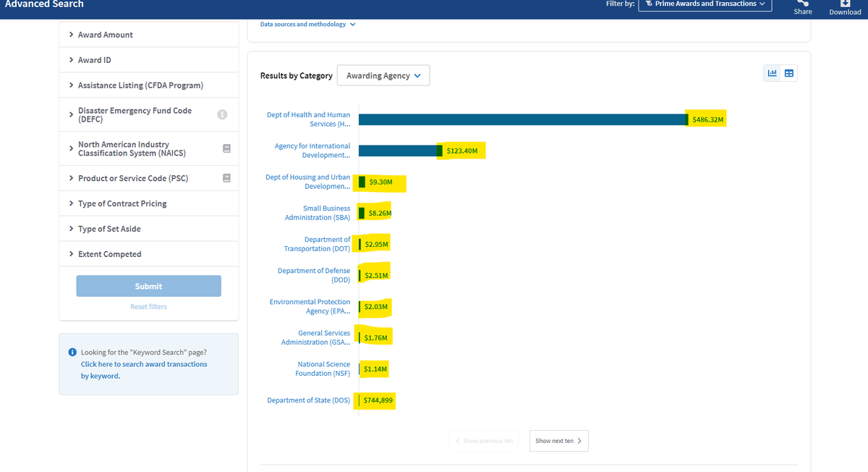Viewport: 868px width, 472px height.
Task: Open Department of Defense (DOD) link
Action: (314, 275)
